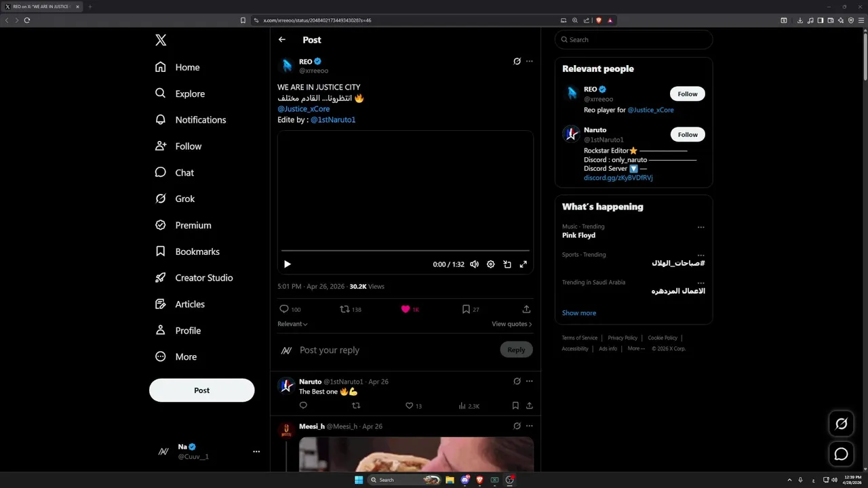Toggle picture-in-picture for the video
The image size is (868, 488).
tap(507, 264)
